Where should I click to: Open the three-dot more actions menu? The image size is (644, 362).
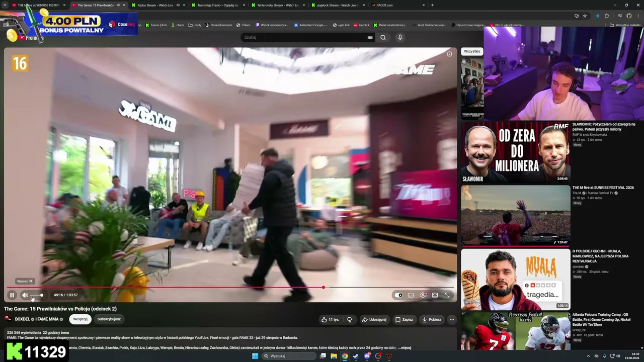tap(452, 319)
